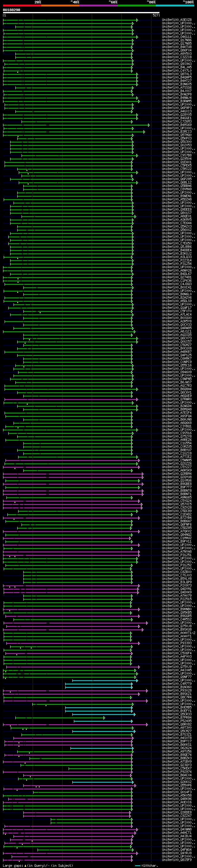Select the UniRef100_Q6BL12 label
Image resolution: width=197 pixels, height=868 pixels.
[x=177, y=183]
